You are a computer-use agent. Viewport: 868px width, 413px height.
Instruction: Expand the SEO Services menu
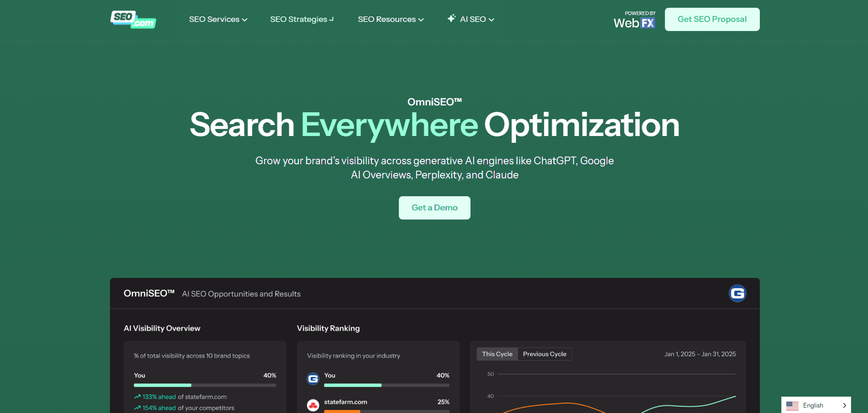[x=218, y=19]
